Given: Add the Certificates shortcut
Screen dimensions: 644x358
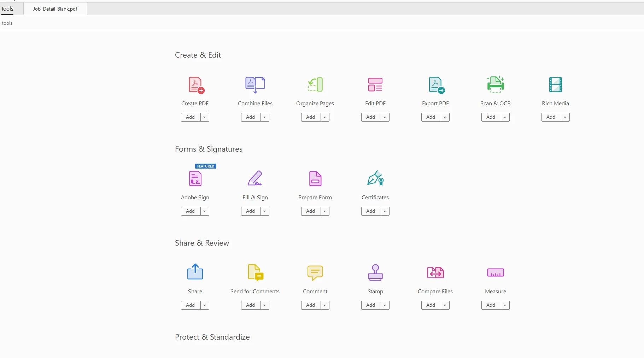Looking at the screenshot, I should point(371,211).
